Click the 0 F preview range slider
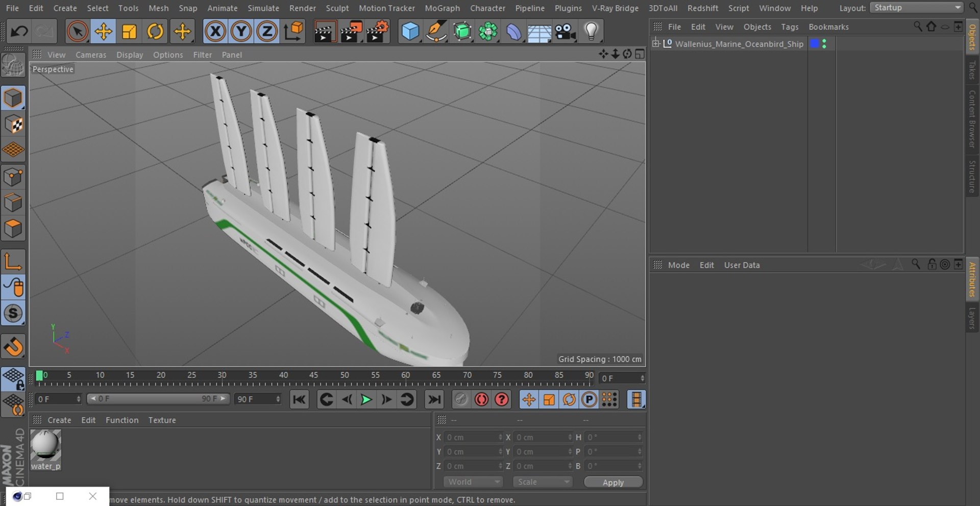980x506 pixels. [158, 399]
